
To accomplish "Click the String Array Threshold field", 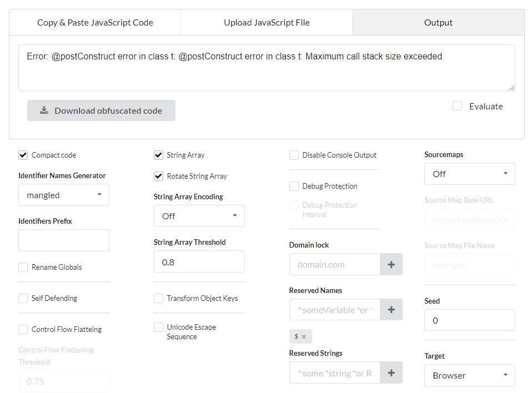I will 199,262.
